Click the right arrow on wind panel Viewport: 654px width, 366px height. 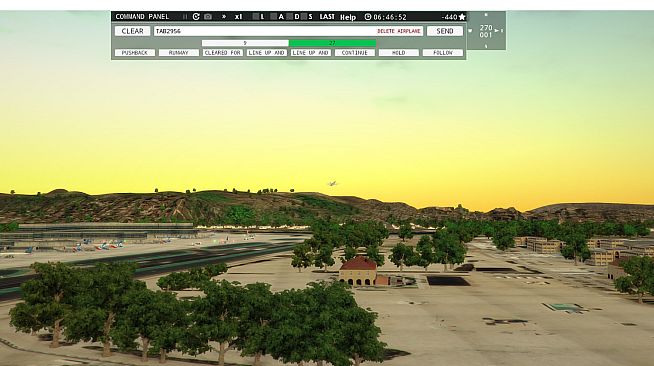coord(497,30)
